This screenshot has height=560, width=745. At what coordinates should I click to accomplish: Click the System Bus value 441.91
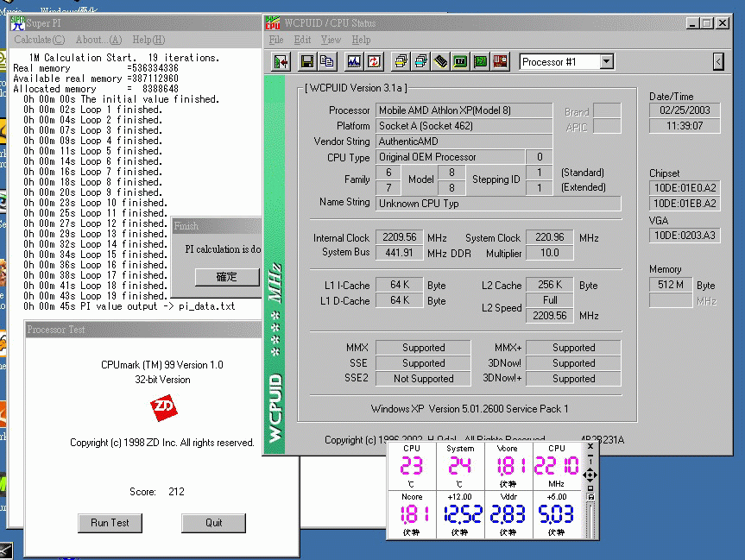tap(399, 253)
